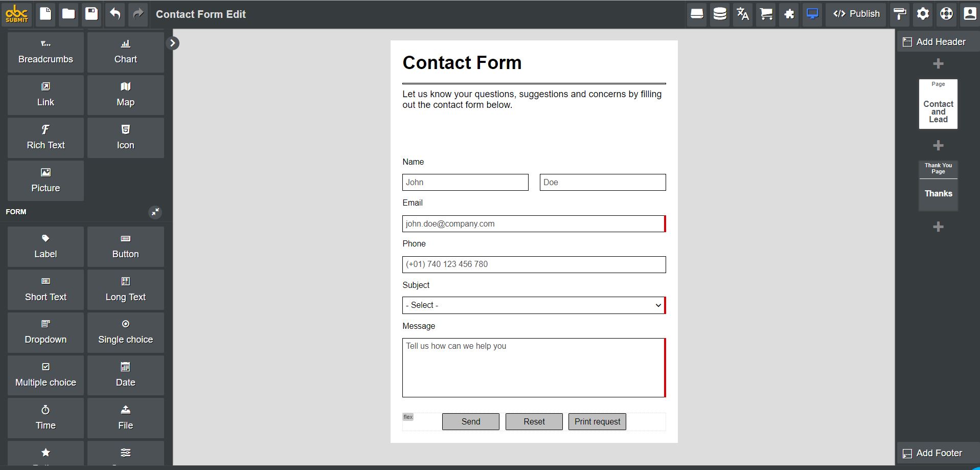Add page below Thanks page
980x470 pixels.
pyautogui.click(x=938, y=227)
